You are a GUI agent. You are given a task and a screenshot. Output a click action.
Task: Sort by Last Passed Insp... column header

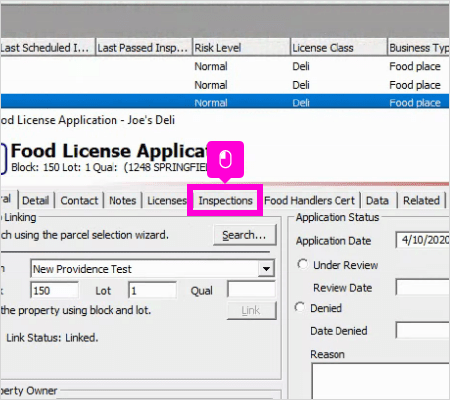tap(144, 47)
